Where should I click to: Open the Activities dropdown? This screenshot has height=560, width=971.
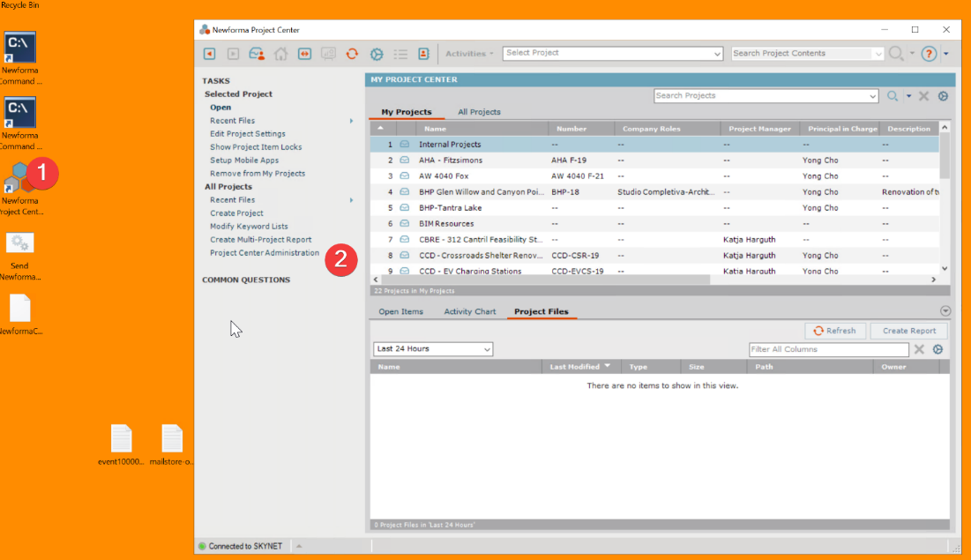coord(469,53)
